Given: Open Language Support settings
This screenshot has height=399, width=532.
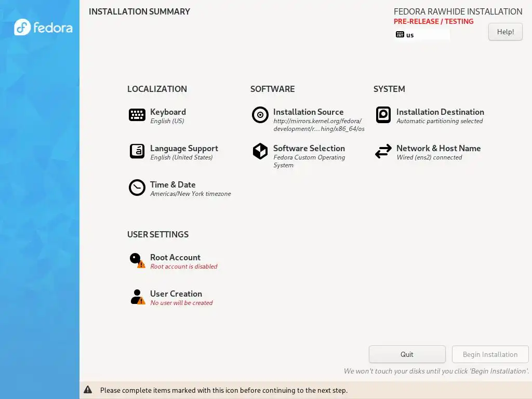Looking at the screenshot, I should [184, 148].
